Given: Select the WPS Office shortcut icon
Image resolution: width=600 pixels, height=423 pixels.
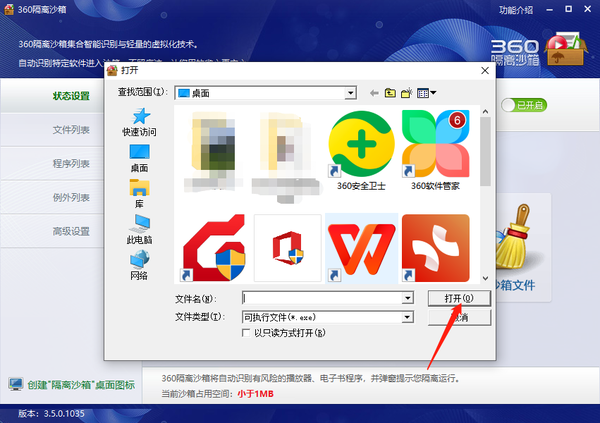Looking at the screenshot, I should pos(361,248).
